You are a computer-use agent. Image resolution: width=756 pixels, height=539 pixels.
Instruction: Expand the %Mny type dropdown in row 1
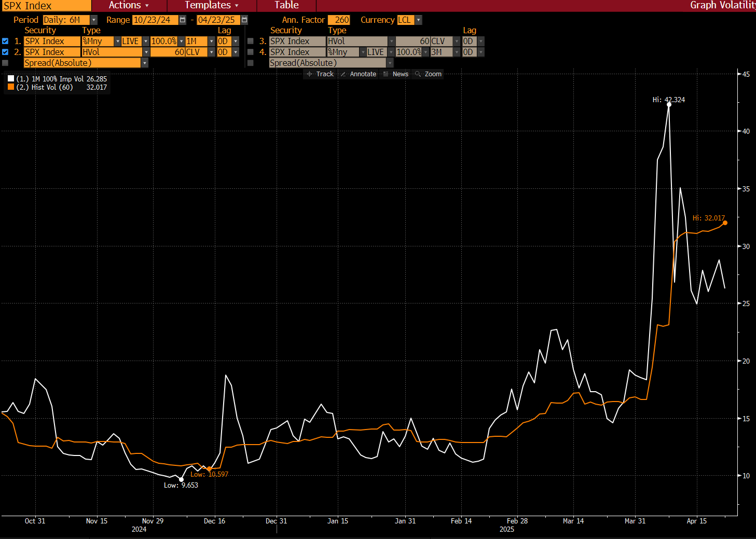(x=118, y=41)
